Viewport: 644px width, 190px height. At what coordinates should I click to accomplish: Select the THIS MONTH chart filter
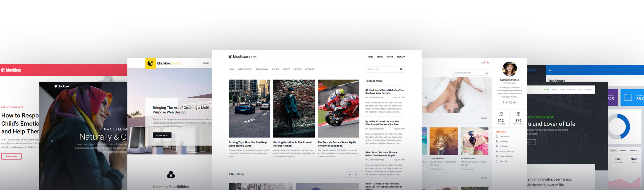click(x=633, y=151)
